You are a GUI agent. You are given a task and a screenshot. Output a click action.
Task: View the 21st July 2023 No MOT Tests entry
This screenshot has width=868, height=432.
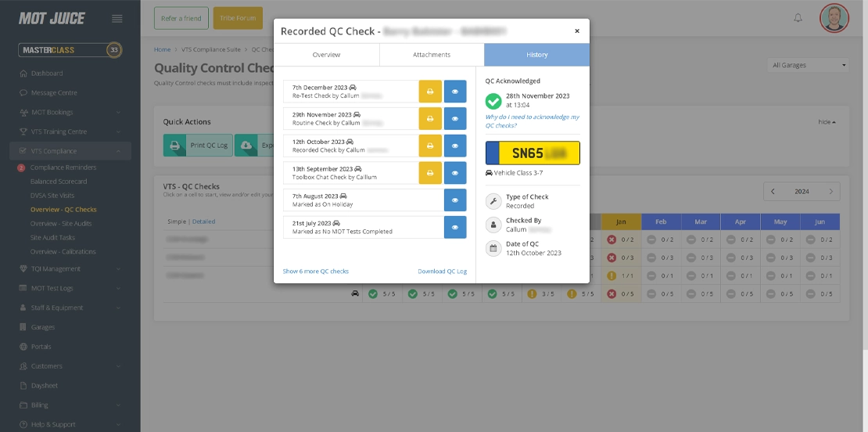[455, 227]
